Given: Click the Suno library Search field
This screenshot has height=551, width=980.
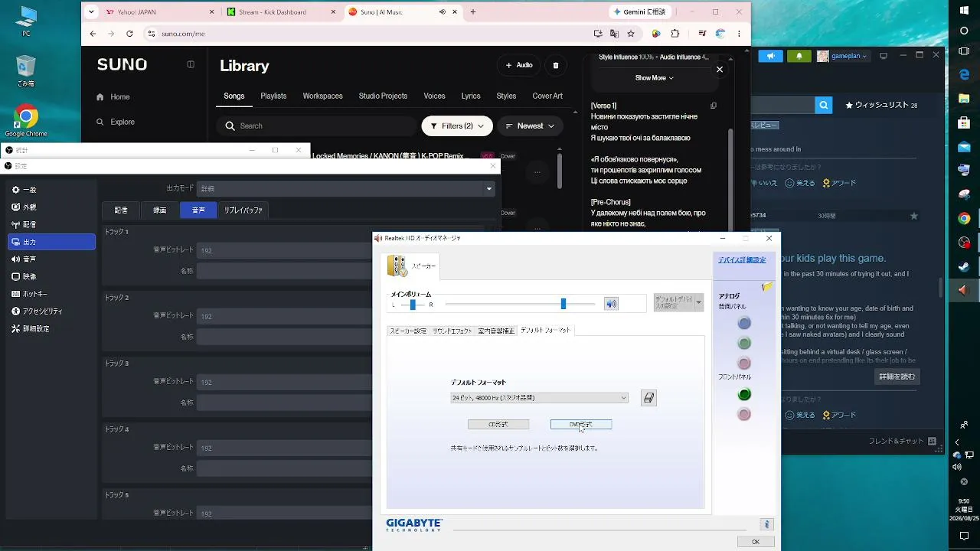Looking at the screenshot, I should (x=316, y=126).
